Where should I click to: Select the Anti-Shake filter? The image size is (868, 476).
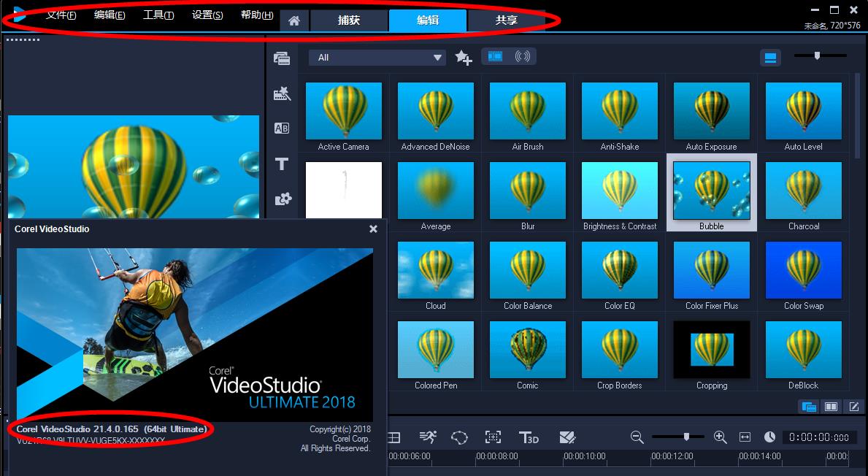pyautogui.click(x=620, y=111)
